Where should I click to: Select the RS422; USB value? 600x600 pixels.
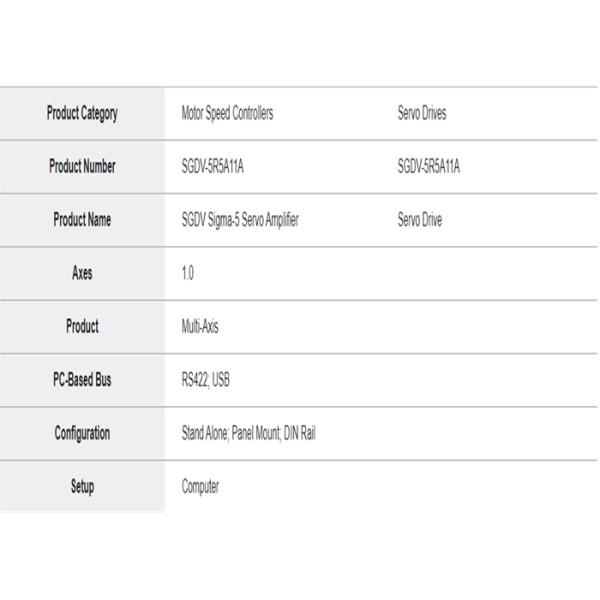click(x=206, y=380)
